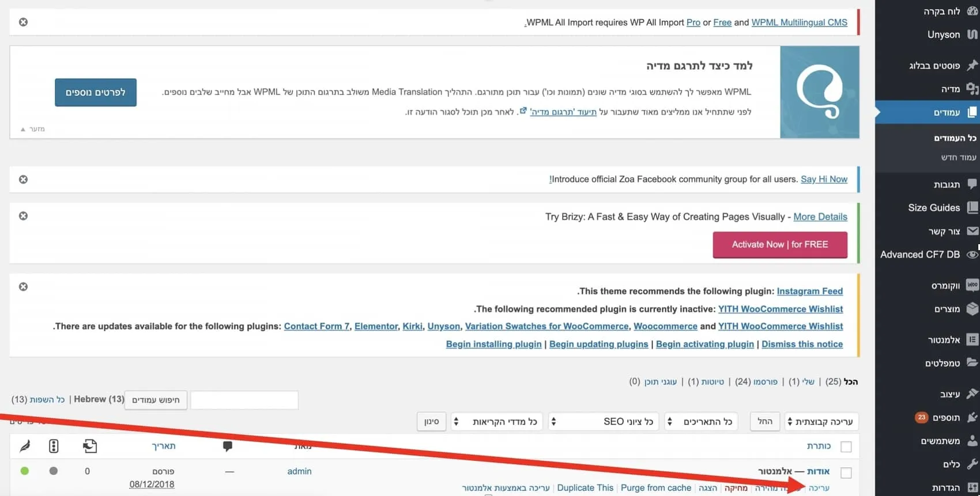Click the more details (לפרטים נוספים) button
The image size is (980, 496).
click(96, 92)
